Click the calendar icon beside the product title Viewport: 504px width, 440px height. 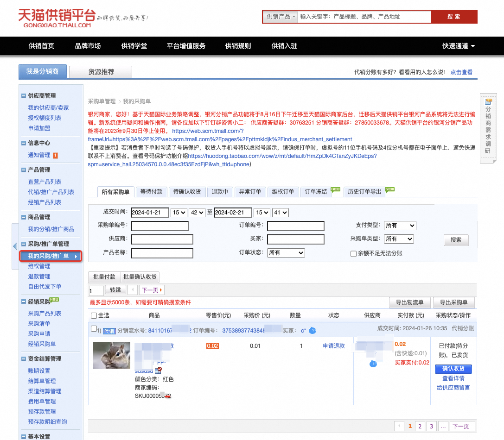pos(158,371)
